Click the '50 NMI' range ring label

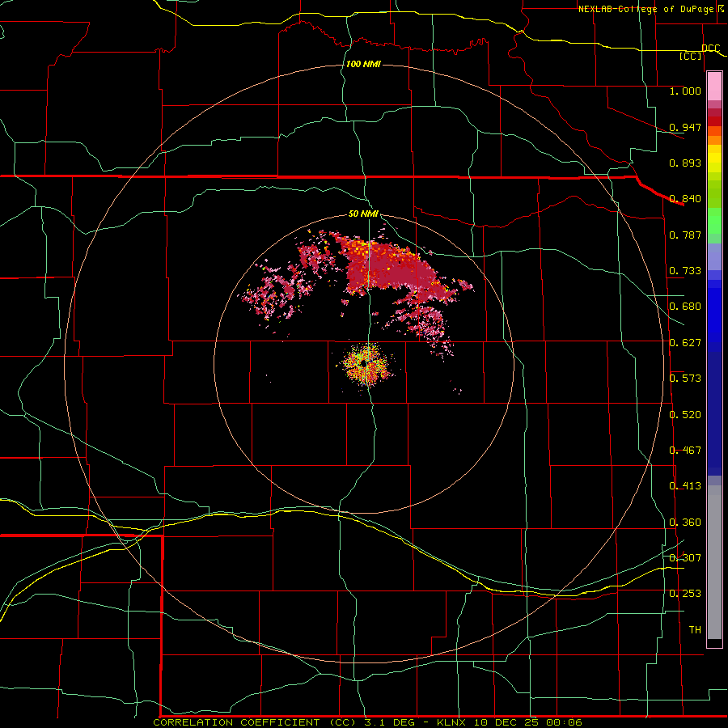click(x=363, y=214)
